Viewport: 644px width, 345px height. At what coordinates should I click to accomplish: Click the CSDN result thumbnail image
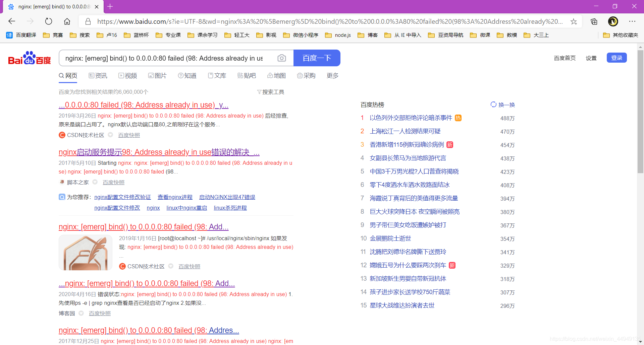coord(86,253)
